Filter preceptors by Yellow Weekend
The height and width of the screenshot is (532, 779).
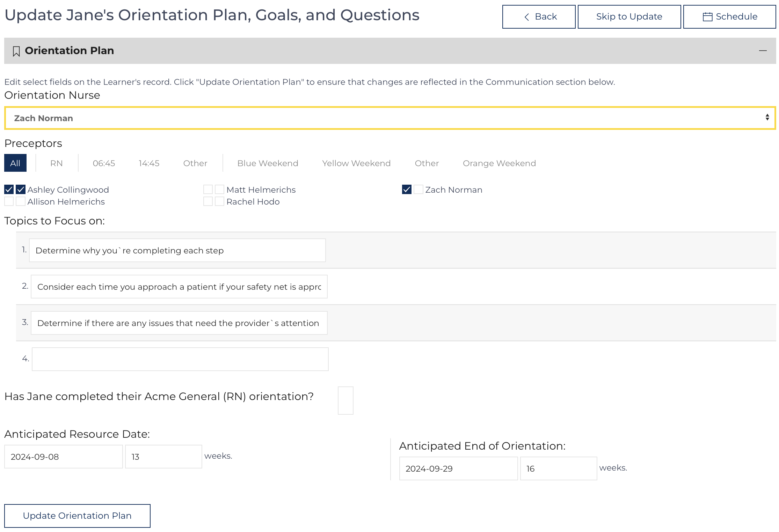click(x=356, y=163)
